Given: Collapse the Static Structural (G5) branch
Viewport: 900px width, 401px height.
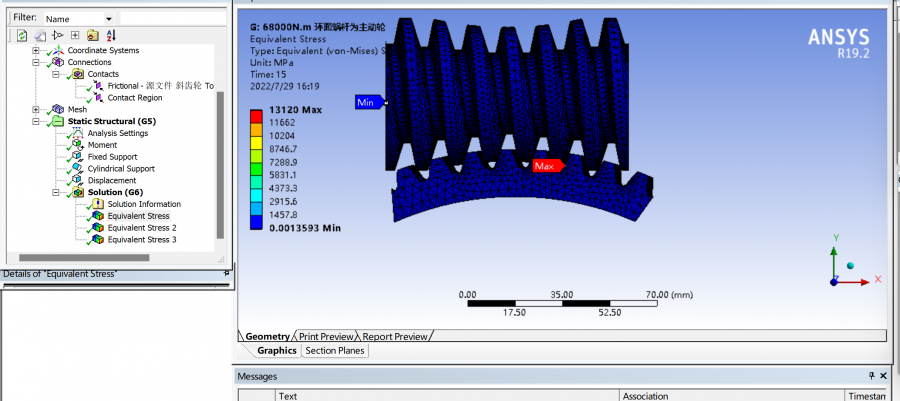Looking at the screenshot, I should point(37,121).
